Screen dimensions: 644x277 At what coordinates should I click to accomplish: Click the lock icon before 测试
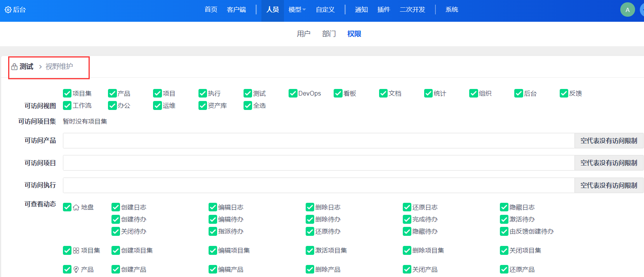click(14, 67)
